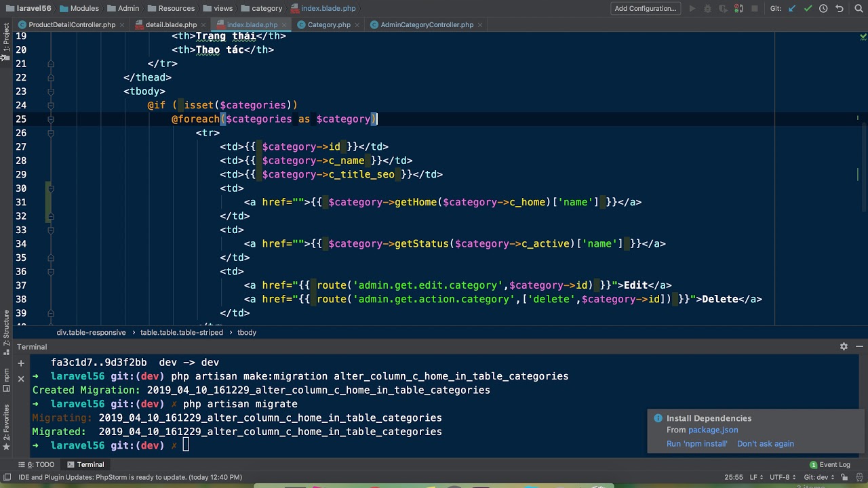Open the Favorites tool window
Viewport: 868px width, 488px height.
(6, 427)
